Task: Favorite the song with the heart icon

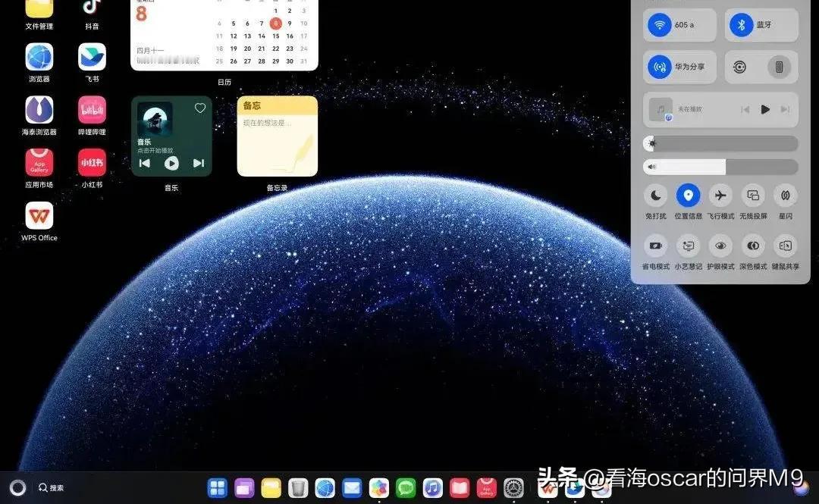Action: (x=200, y=108)
